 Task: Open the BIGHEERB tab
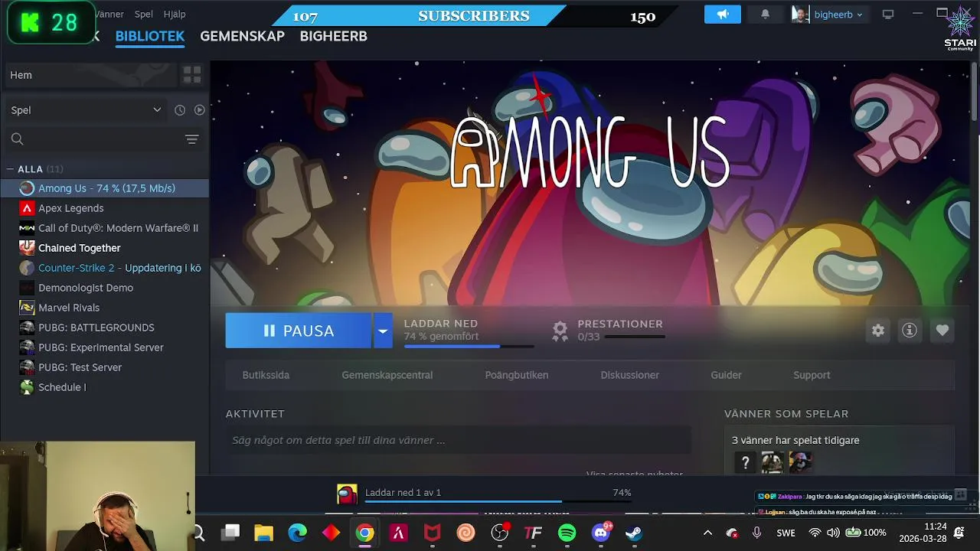pos(334,36)
